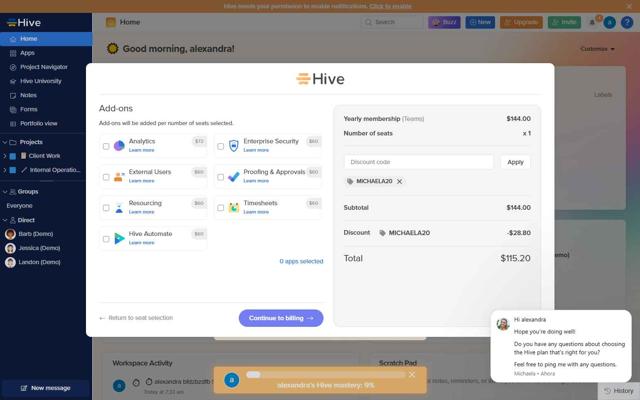640x400 pixels.
Task: Open Learn more under Resourcing
Action: click(141, 212)
